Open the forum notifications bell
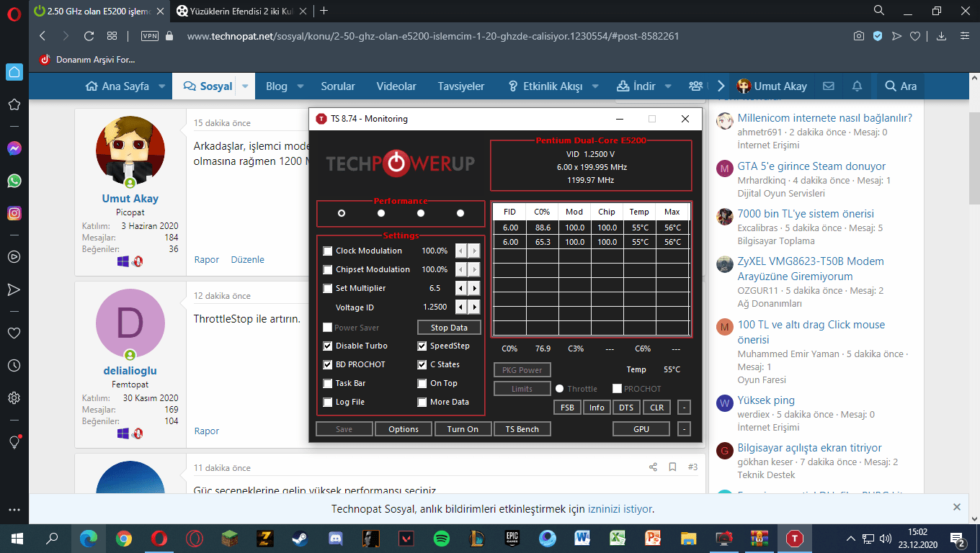The image size is (980, 553). (x=857, y=86)
